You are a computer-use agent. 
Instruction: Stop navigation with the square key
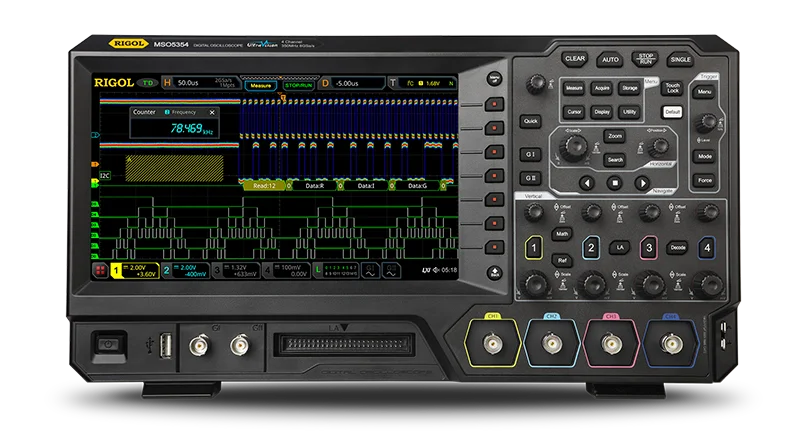[615, 183]
